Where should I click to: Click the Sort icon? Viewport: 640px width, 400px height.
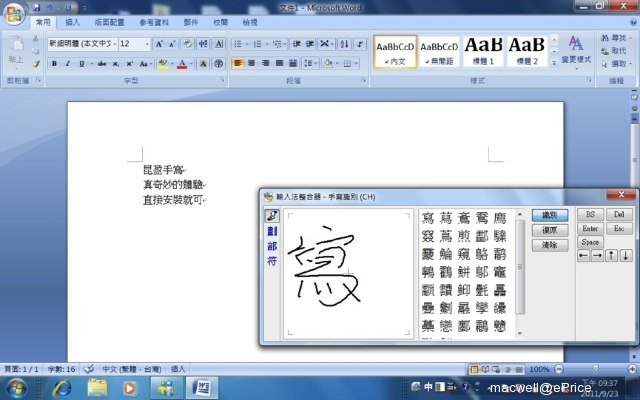pyautogui.click(x=344, y=44)
